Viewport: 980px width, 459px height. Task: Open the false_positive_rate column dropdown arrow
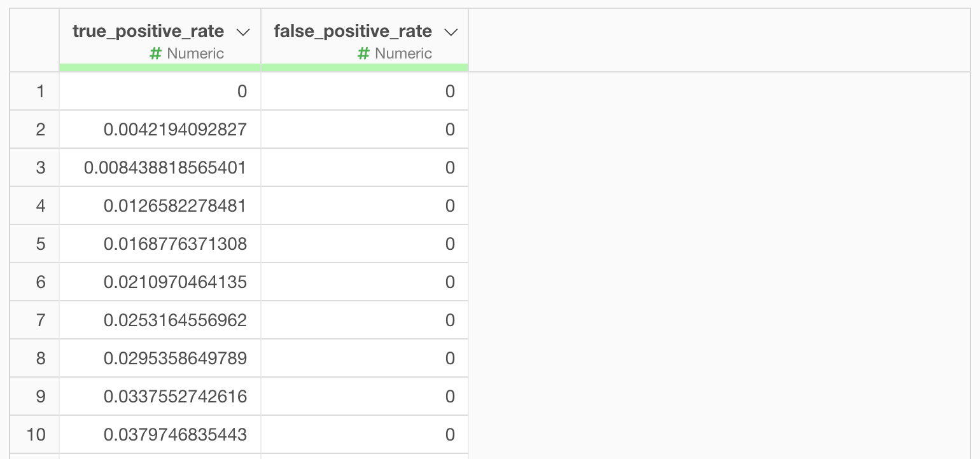[451, 32]
